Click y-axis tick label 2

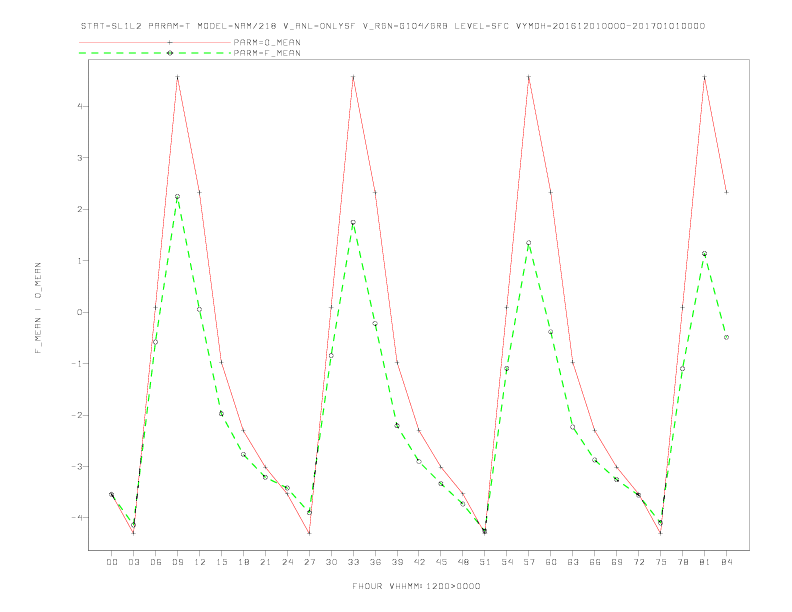80,209
